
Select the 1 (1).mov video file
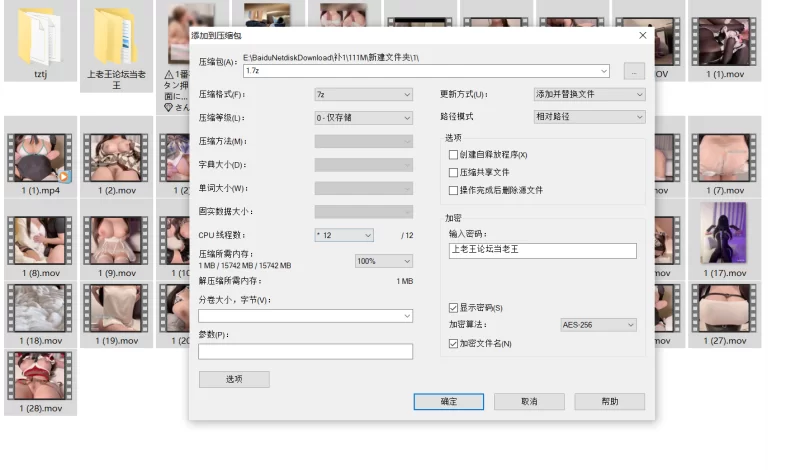pos(724,42)
